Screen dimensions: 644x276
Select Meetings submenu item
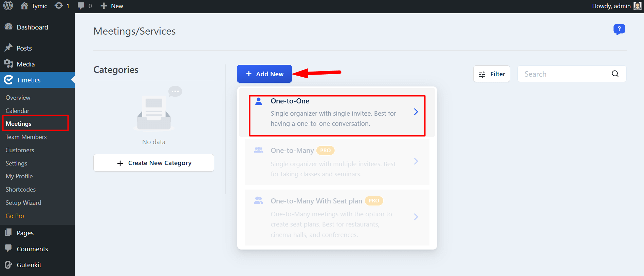pyautogui.click(x=18, y=124)
